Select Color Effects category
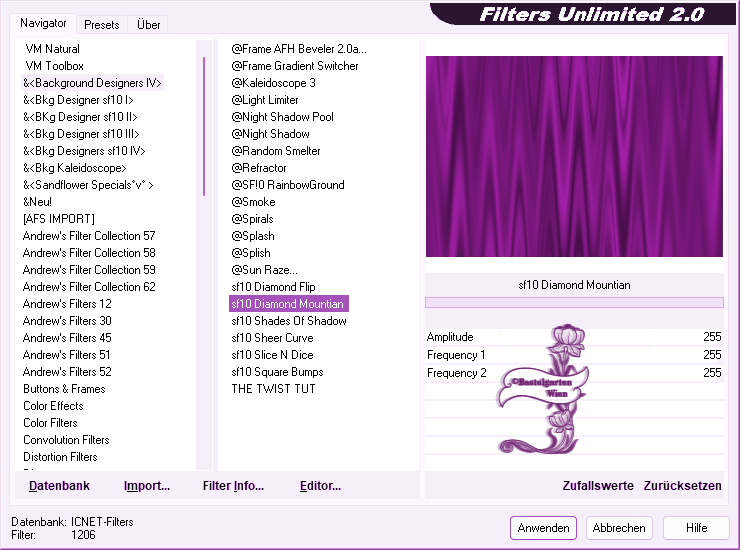 tap(53, 406)
